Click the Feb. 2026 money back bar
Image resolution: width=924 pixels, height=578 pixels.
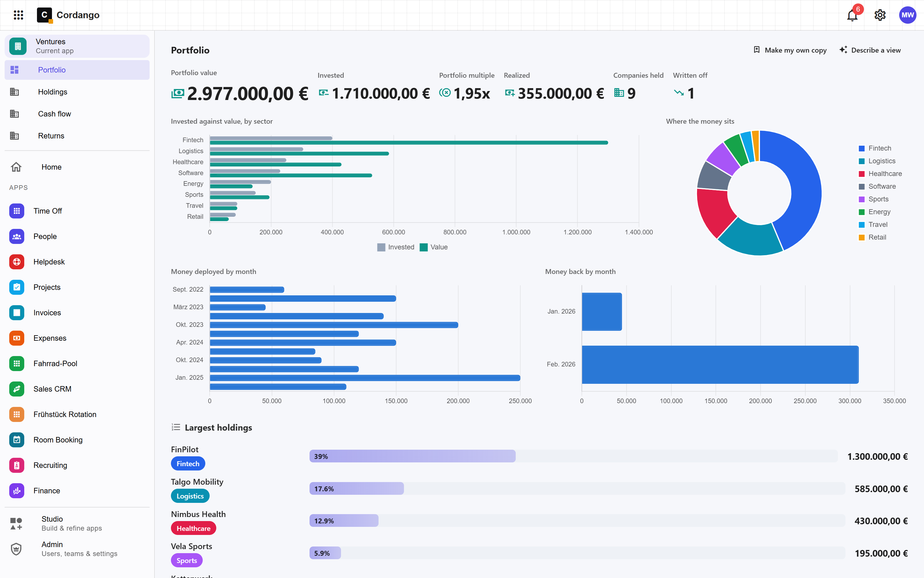point(720,365)
